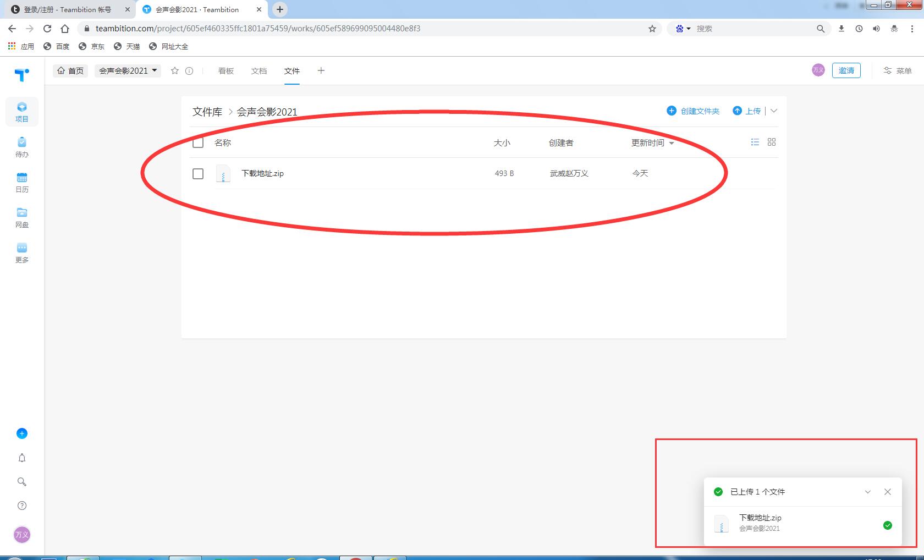
Task: Open the 项目 sidebar section
Action: 22,112
